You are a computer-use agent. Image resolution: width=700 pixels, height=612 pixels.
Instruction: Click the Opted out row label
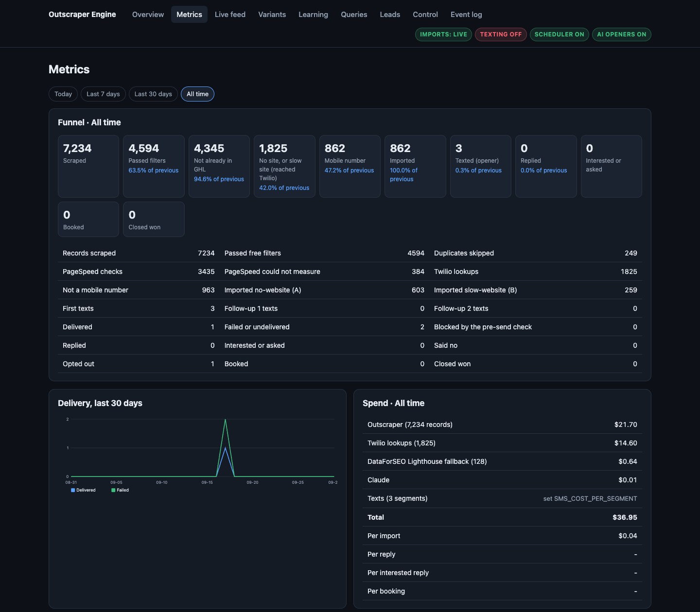(78, 364)
